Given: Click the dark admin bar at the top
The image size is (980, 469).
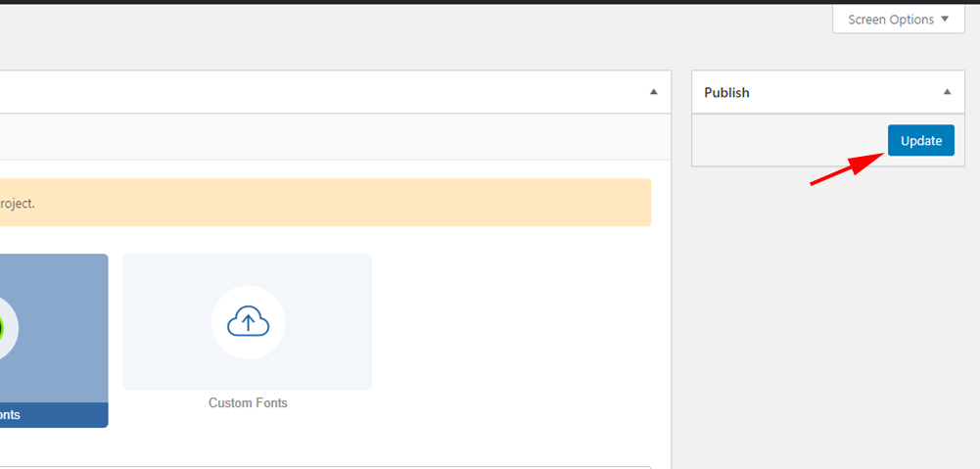Looking at the screenshot, I should point(490,2).
